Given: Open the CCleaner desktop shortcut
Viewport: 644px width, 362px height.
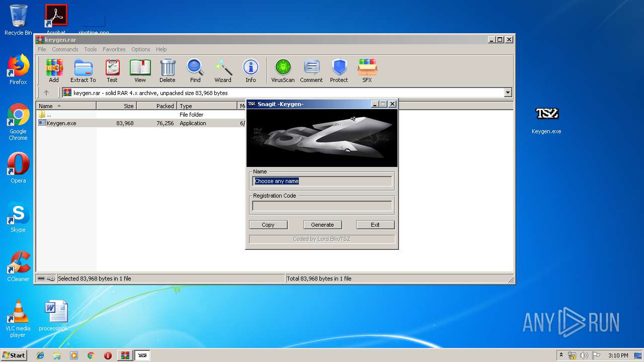Looking at the screenshot, I should [x=18, y=266].
